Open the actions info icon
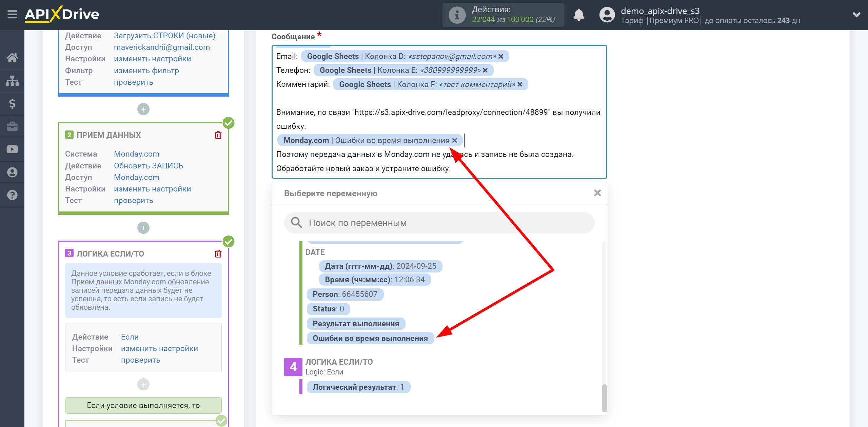The width and height of the screenshot is (868, 427). 457,15
